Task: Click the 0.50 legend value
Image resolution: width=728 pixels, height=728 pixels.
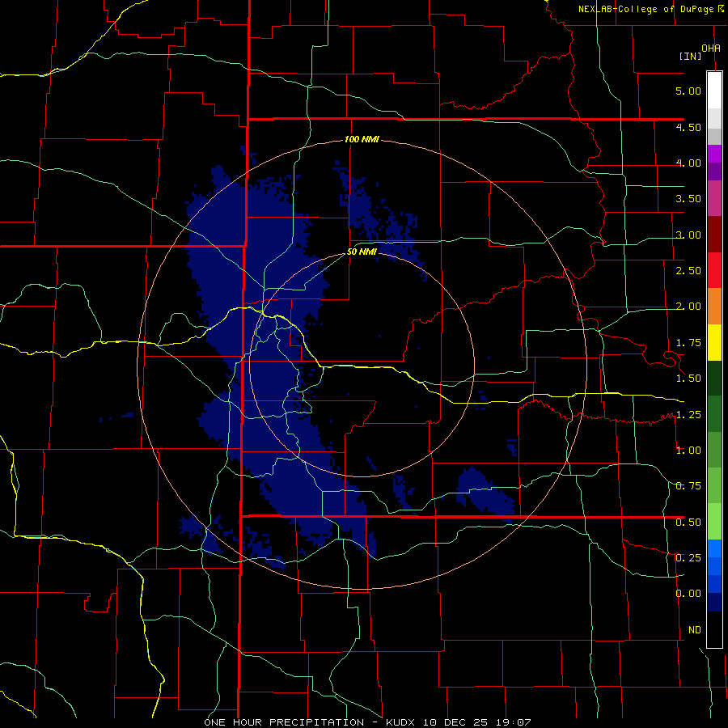Action: [688, 523]
